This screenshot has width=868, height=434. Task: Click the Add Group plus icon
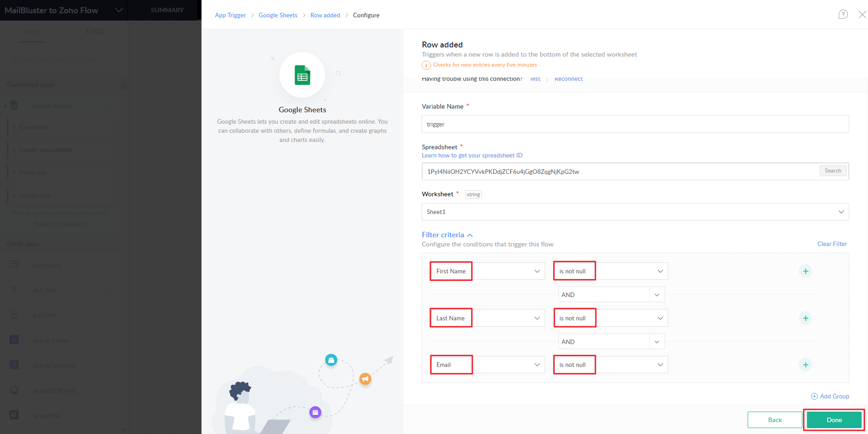click(814, 396)
